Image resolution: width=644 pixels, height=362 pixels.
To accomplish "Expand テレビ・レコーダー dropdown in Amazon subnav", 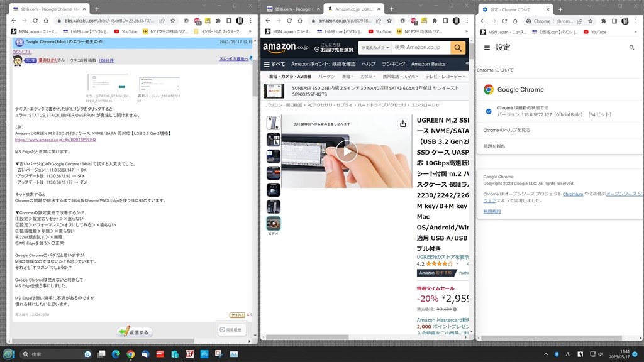I will [445, 76].
